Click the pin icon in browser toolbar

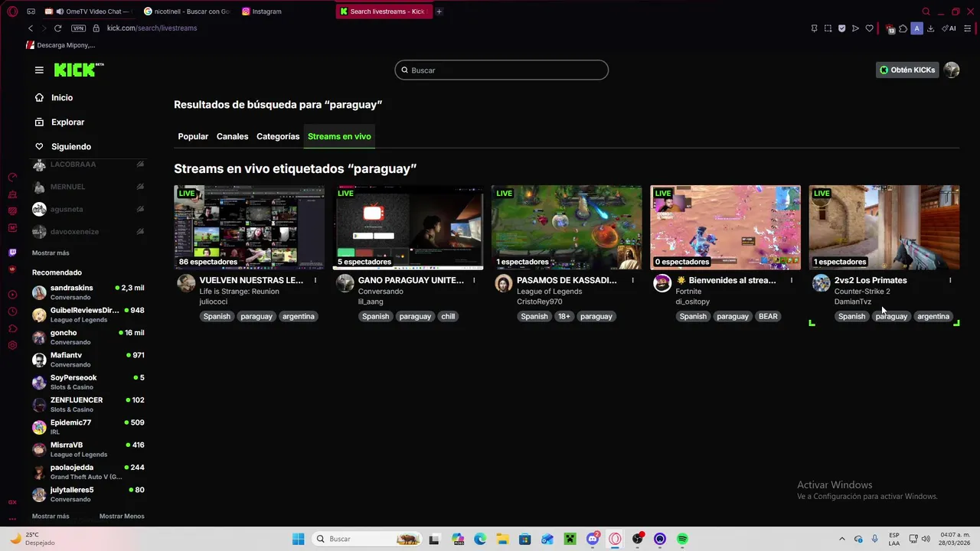click(814, 28)
